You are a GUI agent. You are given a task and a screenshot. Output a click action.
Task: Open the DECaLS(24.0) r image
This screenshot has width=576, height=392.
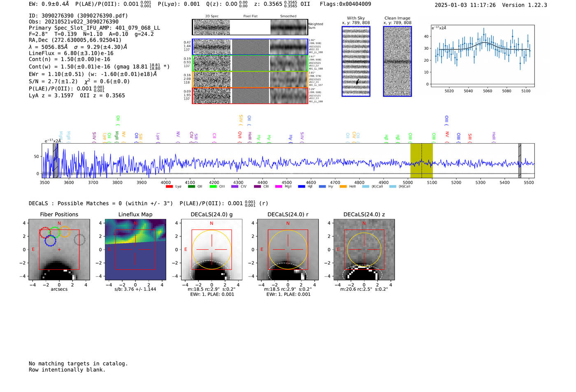click(x=288, y=249)
